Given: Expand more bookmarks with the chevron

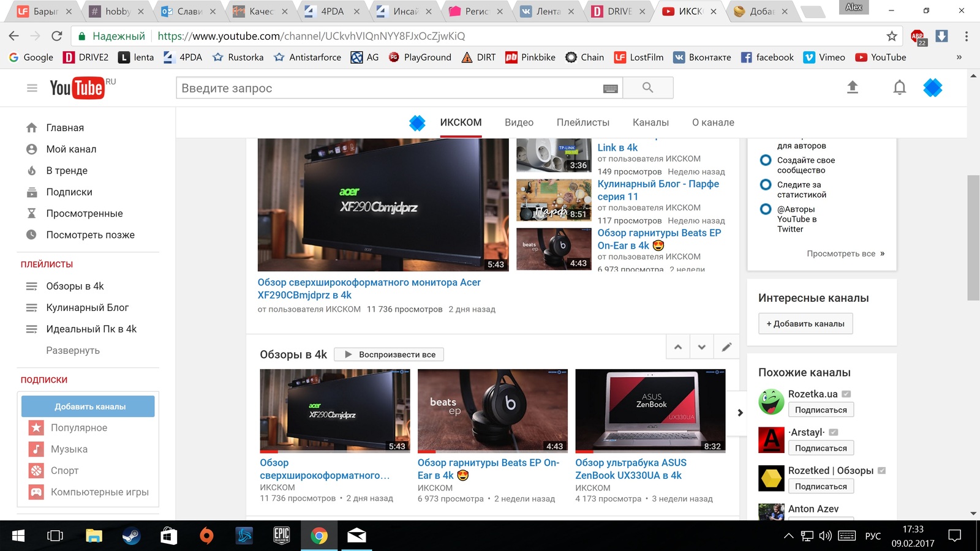Looking at the screenshot, I should [959, 57].
